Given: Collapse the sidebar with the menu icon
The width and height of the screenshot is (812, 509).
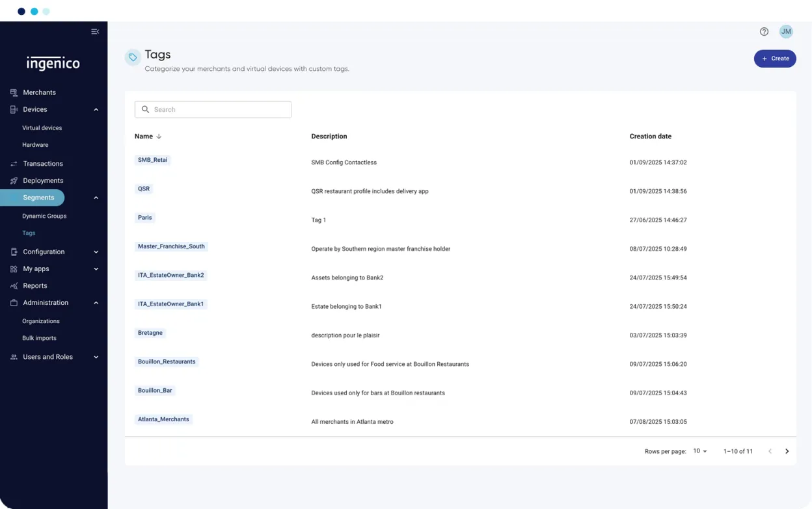Looking at the screenshot, I should [95, 32].
